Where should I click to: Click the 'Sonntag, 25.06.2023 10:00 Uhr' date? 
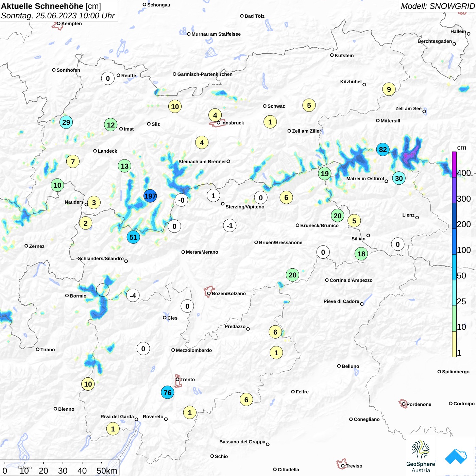(58, 16)
